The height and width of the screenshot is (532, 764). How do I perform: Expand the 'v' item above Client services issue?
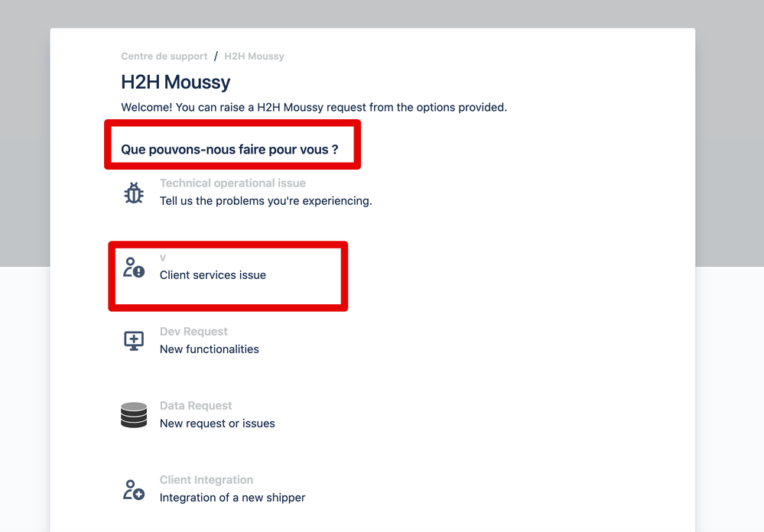(162, 257)
